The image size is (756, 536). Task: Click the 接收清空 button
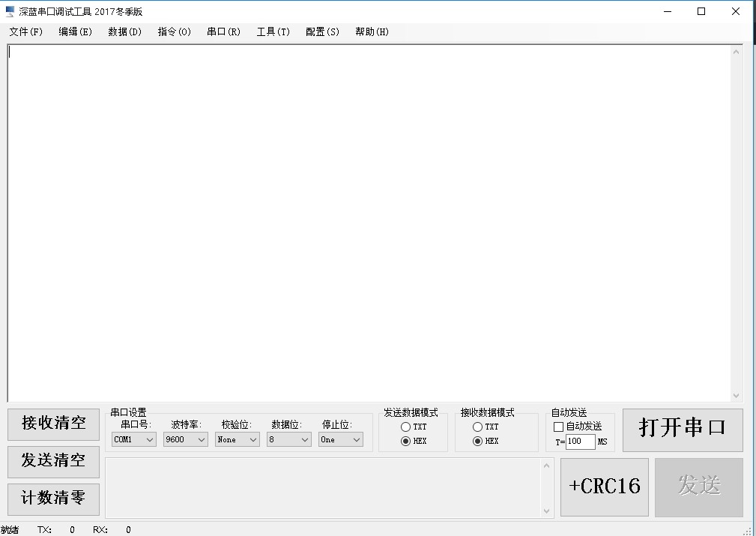[53, 424]
